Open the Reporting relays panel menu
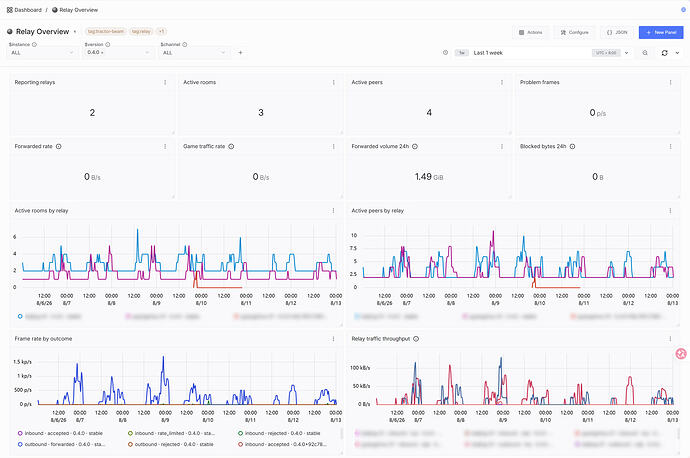Image resolution: width=690 pixels, height=458 pixels. coord(165,82)
